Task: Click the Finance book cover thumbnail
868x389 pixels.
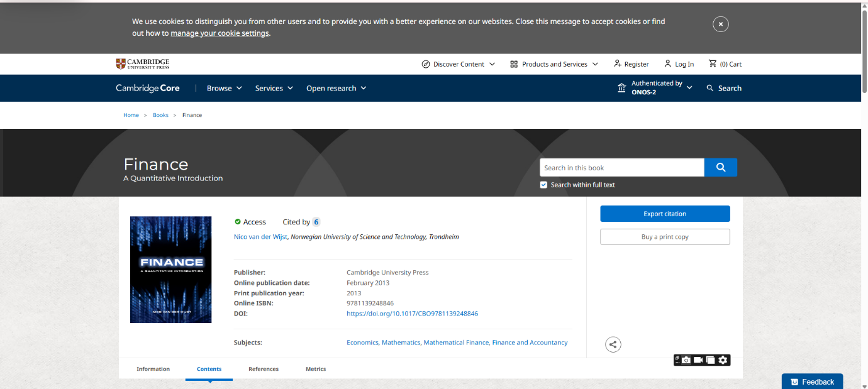Action: point(170,270)
